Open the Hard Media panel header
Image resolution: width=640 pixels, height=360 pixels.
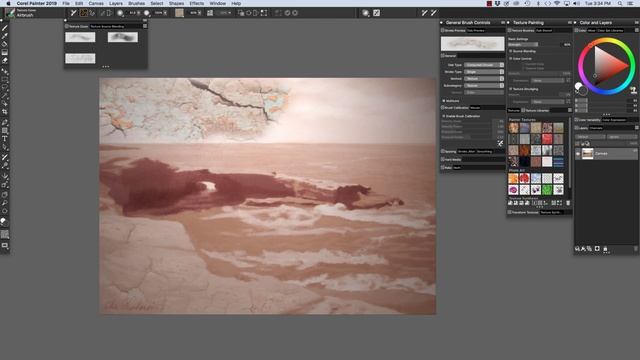(x=453, y=160)
